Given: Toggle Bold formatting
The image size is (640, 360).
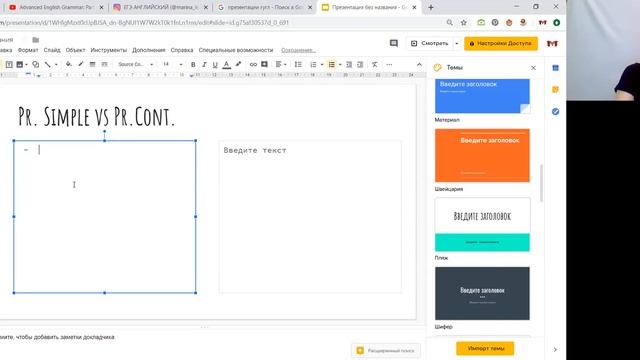Looking at the screenshot, I should [193, 64].
